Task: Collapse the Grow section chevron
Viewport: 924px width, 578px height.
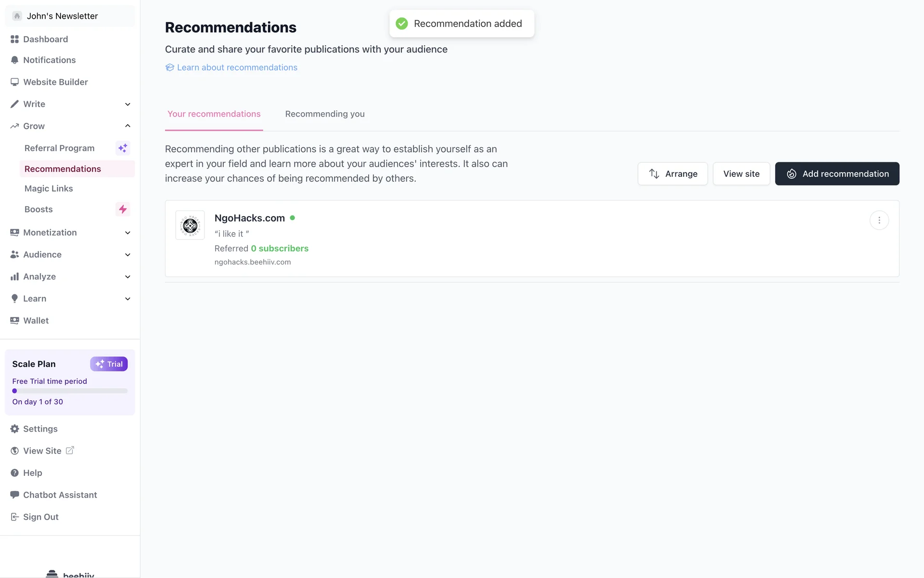Action: tap(128, 126)
